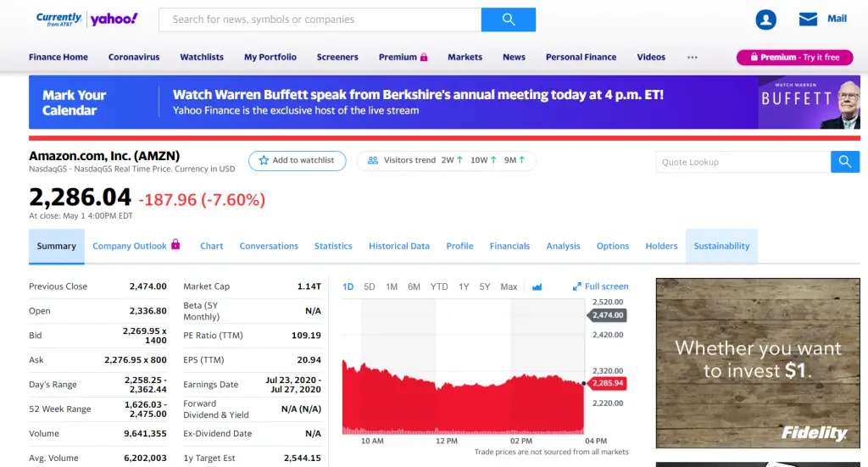The height and width of the screenshot is (467, 868).
Task: Open the Statistics tab
Action: click(333, 246)
